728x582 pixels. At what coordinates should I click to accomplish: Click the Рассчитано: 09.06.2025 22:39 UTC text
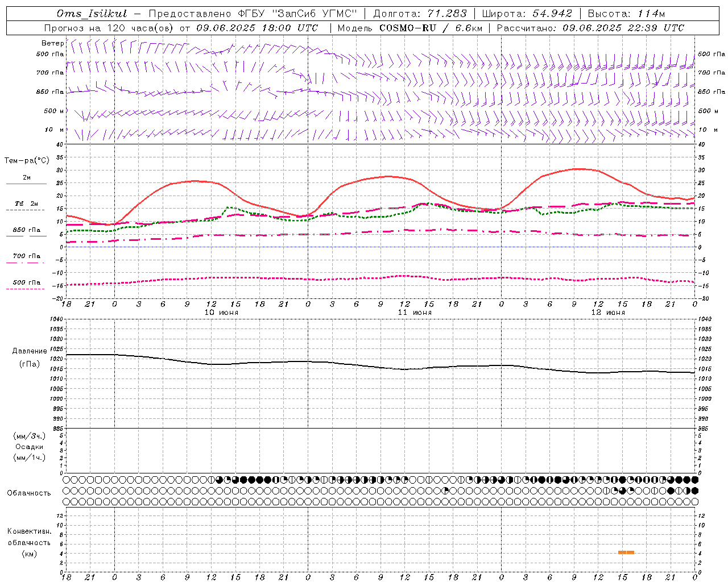coord(590,28)
